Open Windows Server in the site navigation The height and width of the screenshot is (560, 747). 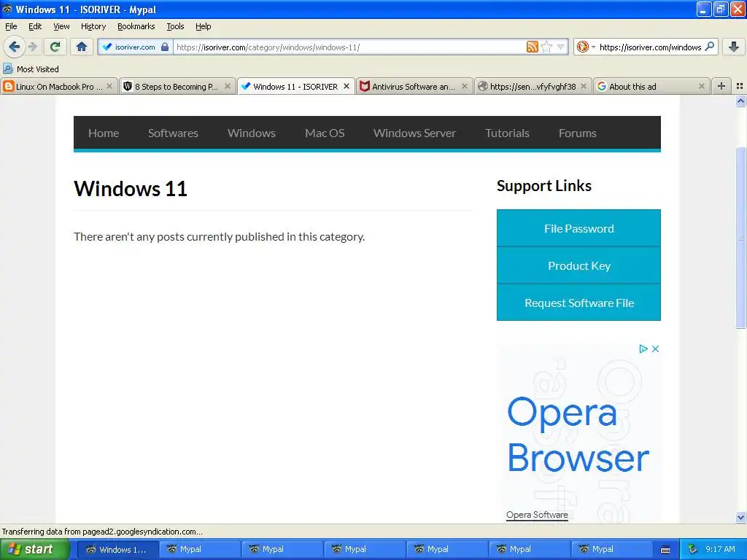pos(414,133)
